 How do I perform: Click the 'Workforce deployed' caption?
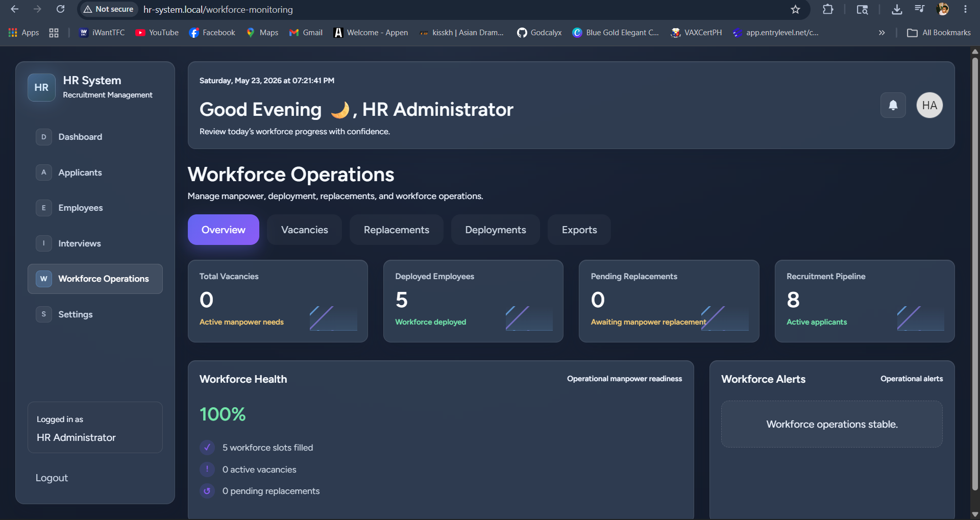click(x=430, y=322)
